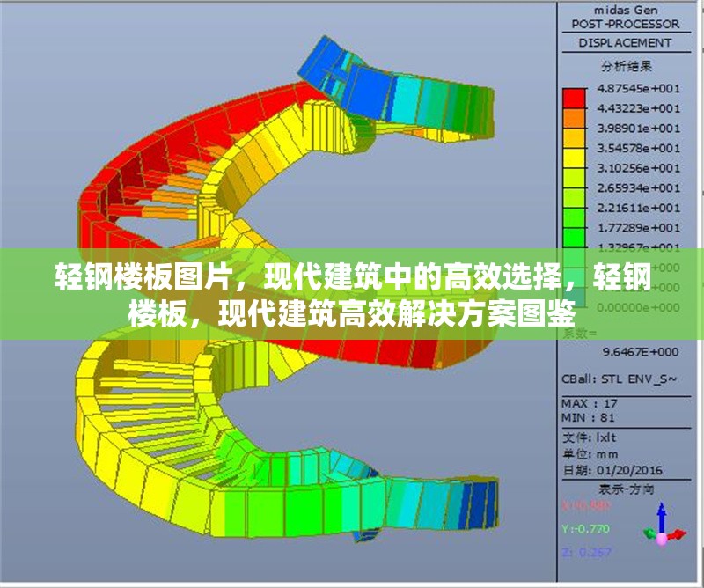Select the green Y-axis arrow
This screenshot has height=588, width=704.
click(x=649, y=532)
